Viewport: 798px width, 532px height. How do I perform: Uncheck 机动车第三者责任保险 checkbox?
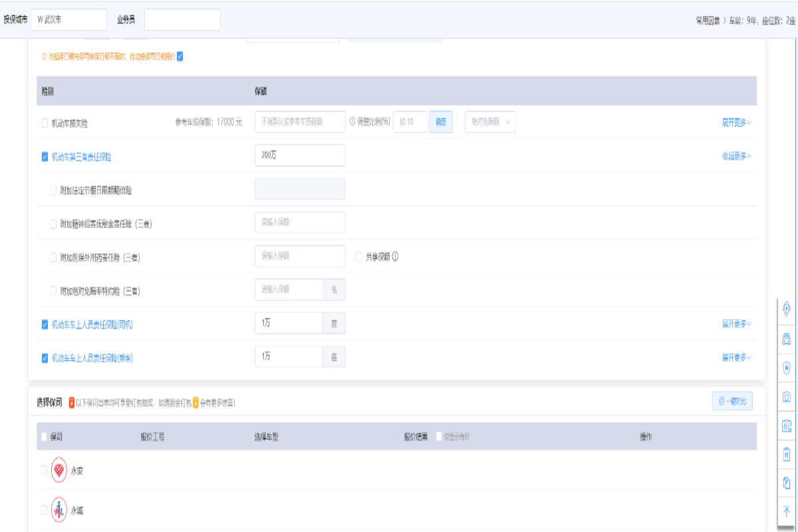[x=45, y=157]
